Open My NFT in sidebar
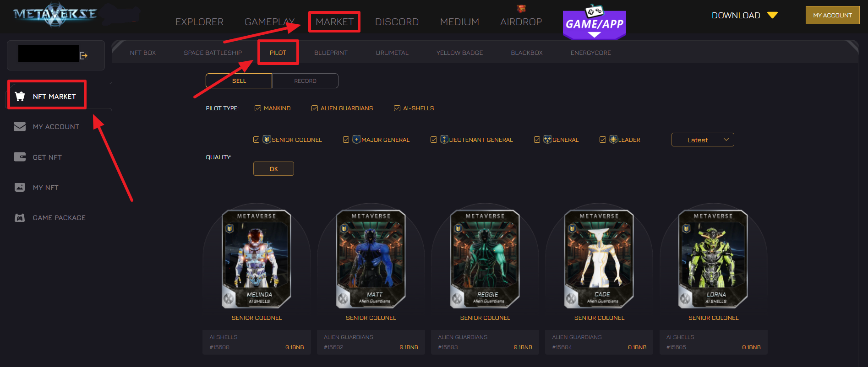 (x=45, y=188)
